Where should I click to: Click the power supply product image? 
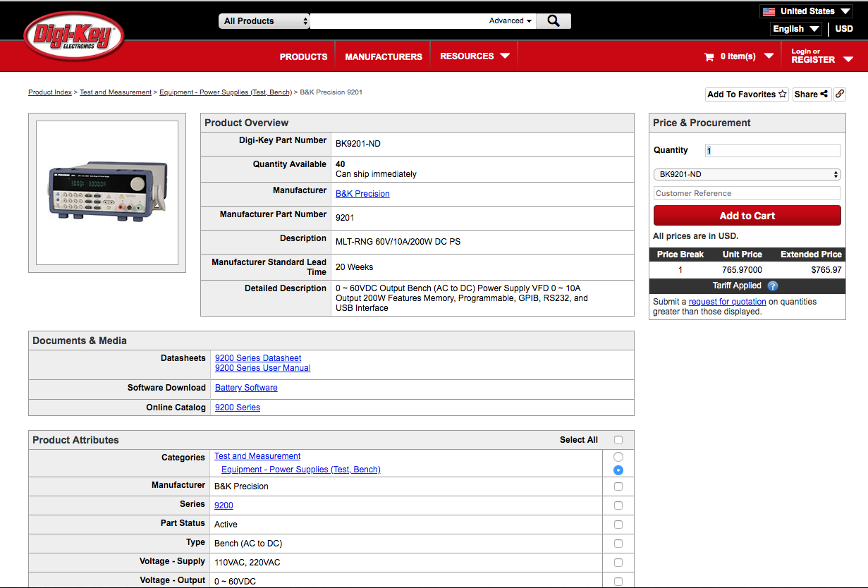click(x=107, y=192)
